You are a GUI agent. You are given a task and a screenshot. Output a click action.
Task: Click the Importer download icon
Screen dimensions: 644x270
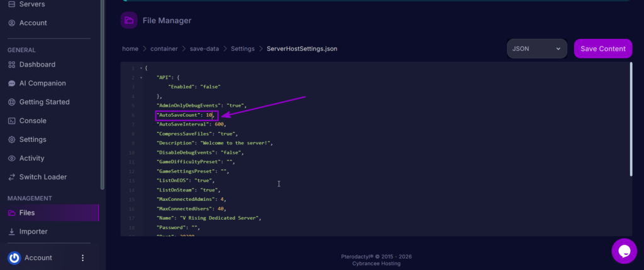coord(12,232)
